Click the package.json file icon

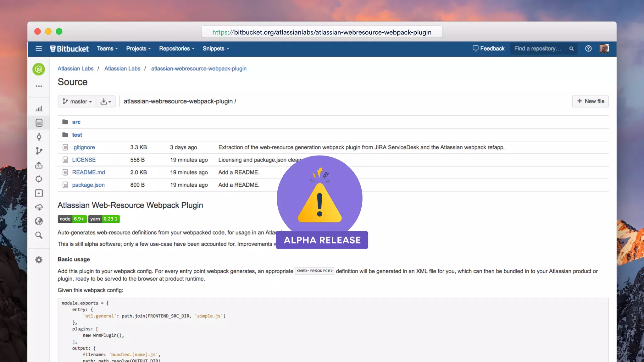[x=65, y=185]
